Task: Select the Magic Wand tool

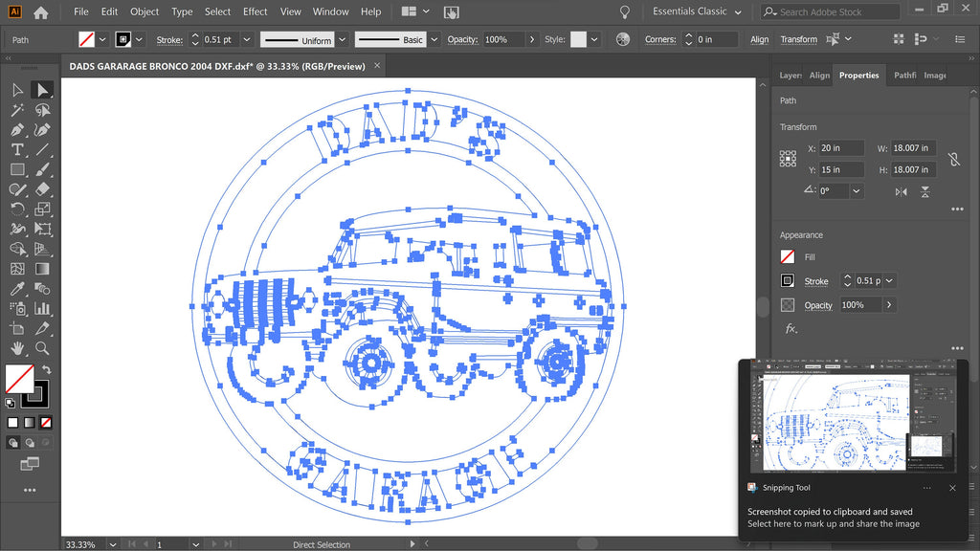Action: [17, 110]
